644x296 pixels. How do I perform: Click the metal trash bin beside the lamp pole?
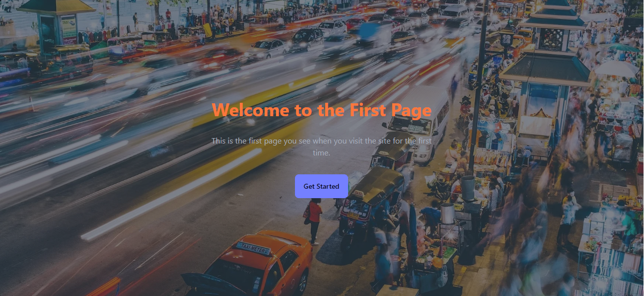468,188
